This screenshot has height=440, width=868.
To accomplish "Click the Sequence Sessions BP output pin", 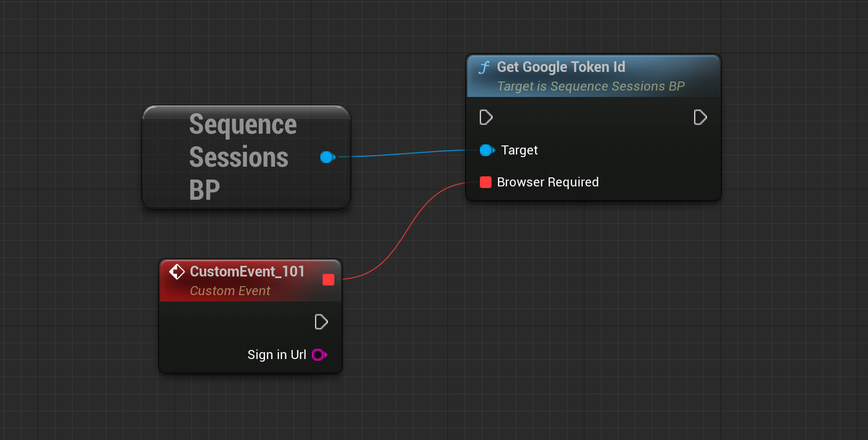I will pyautogui.click(x=328, y=157).
